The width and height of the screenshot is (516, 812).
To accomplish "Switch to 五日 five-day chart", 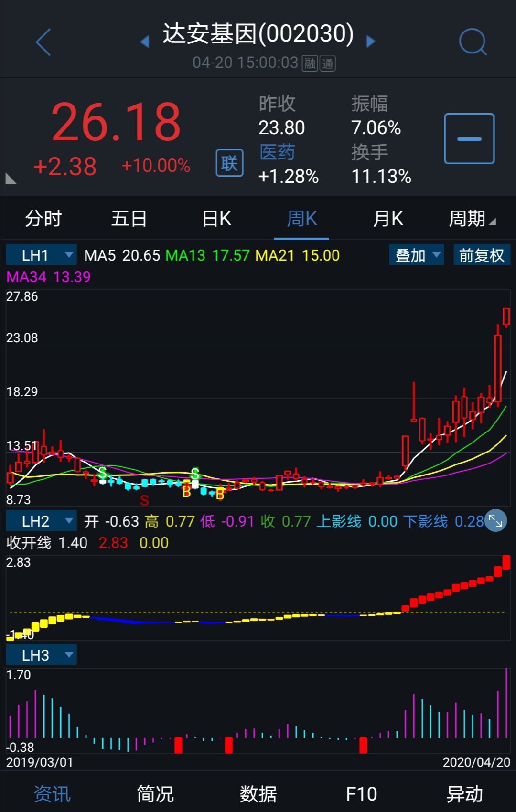I will 129,219.
